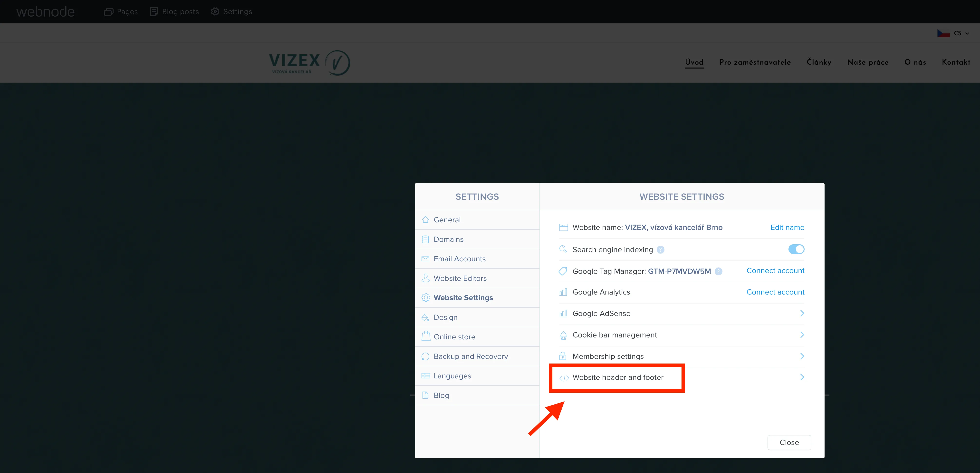Click the Backup and Recovery icon
Viewport: 980px width, 473px height.
(x=426, y=356)
